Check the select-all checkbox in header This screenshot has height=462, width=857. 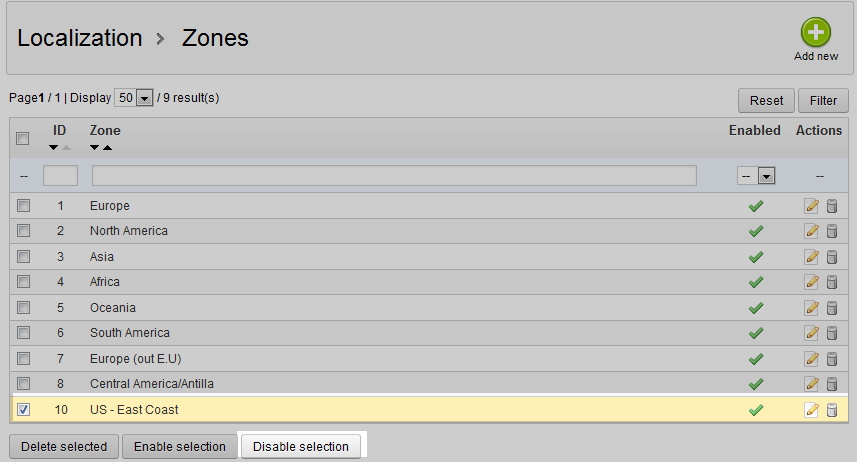tap(23, 139)
